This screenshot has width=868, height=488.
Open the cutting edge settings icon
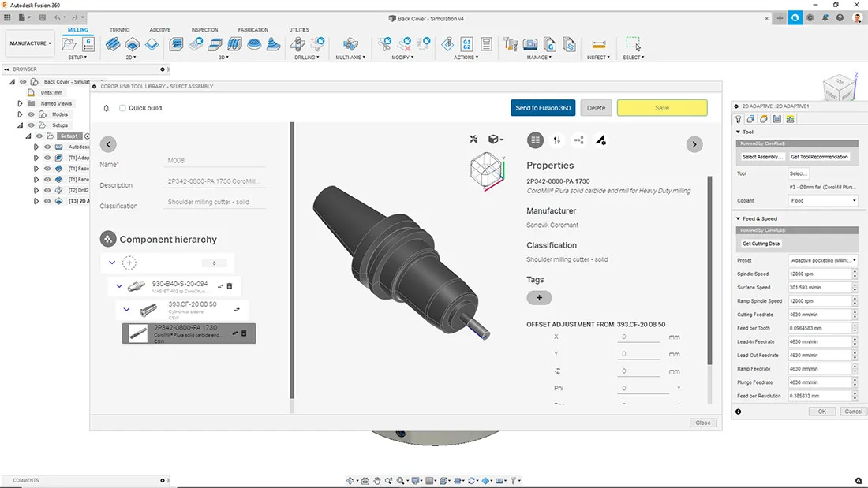point(600,140)
